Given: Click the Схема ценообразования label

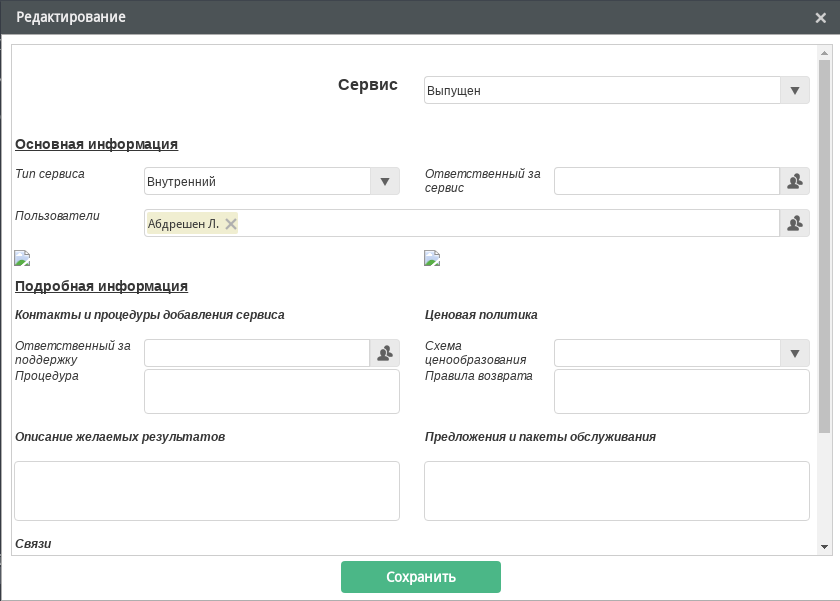Looking at the screenshot, I should click(x=475, y=352).
